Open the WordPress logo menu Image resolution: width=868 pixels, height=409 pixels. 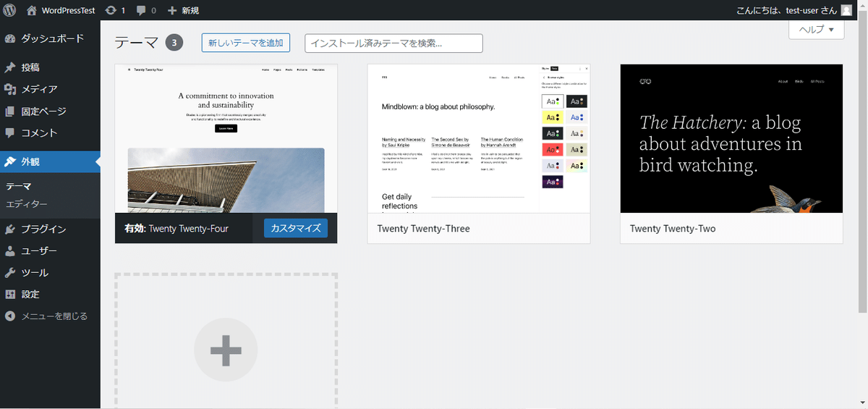click(10, 10)
